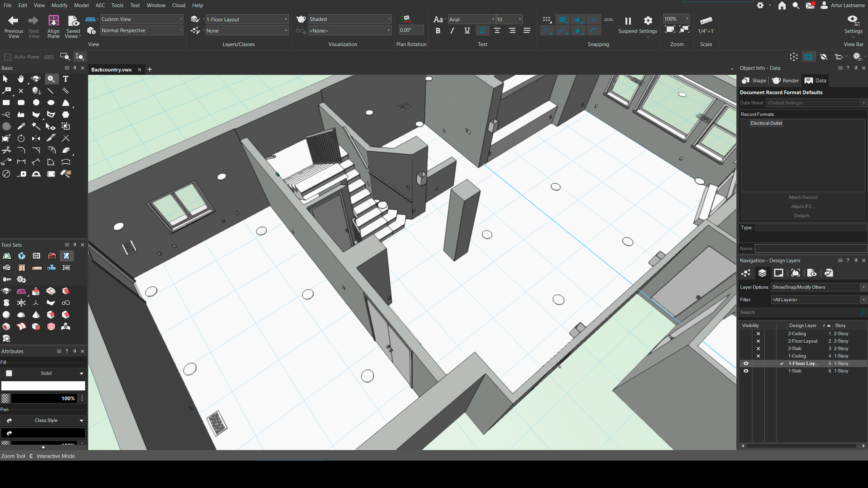Select the Rectangle tool

click(x=6, y=103)
